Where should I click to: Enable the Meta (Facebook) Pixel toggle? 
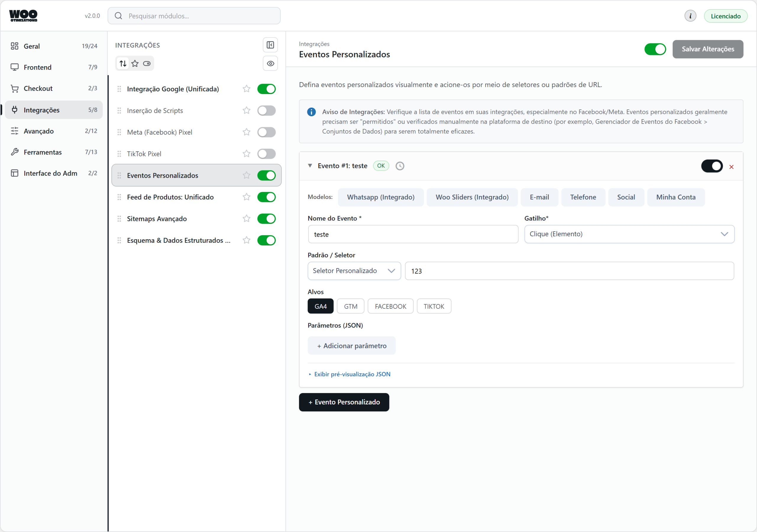(266, 132)
